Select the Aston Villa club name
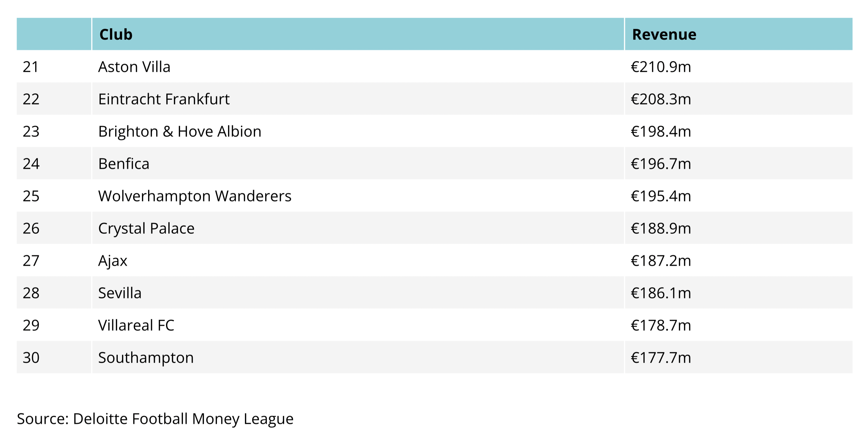 (134, 67)
